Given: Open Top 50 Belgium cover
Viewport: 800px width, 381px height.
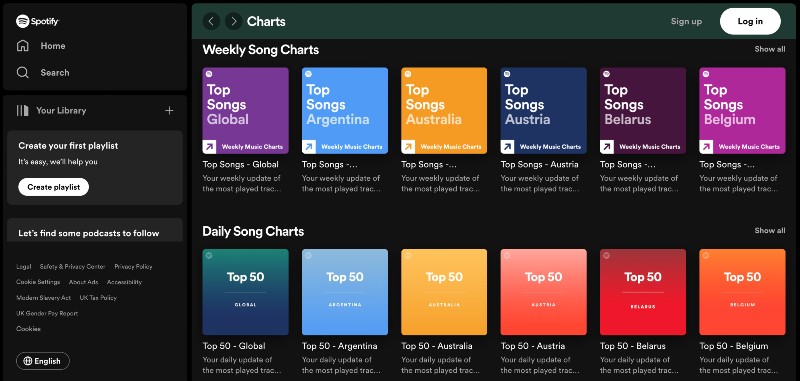Looking at the screenshot, I should (742, 292).
